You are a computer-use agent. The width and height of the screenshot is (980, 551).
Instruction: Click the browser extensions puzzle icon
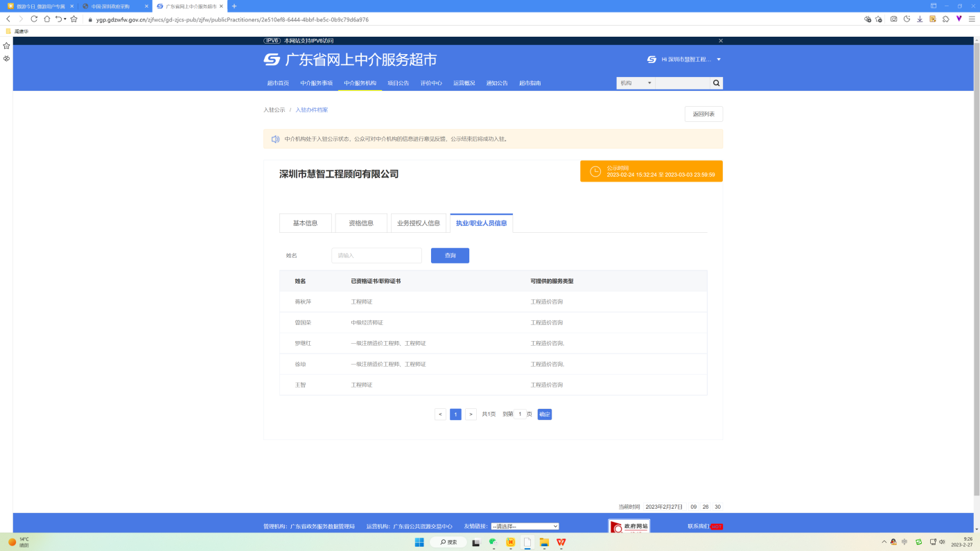[x=945, y=19]
